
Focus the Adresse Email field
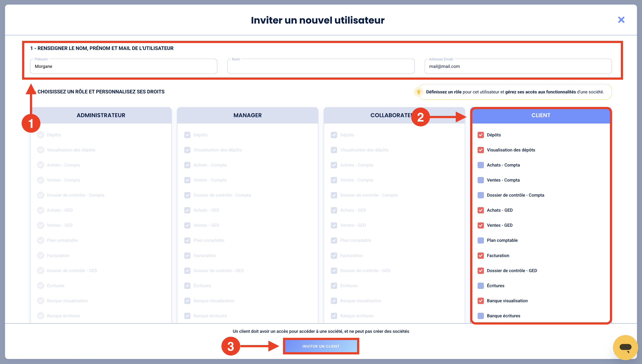click(518, 66)
